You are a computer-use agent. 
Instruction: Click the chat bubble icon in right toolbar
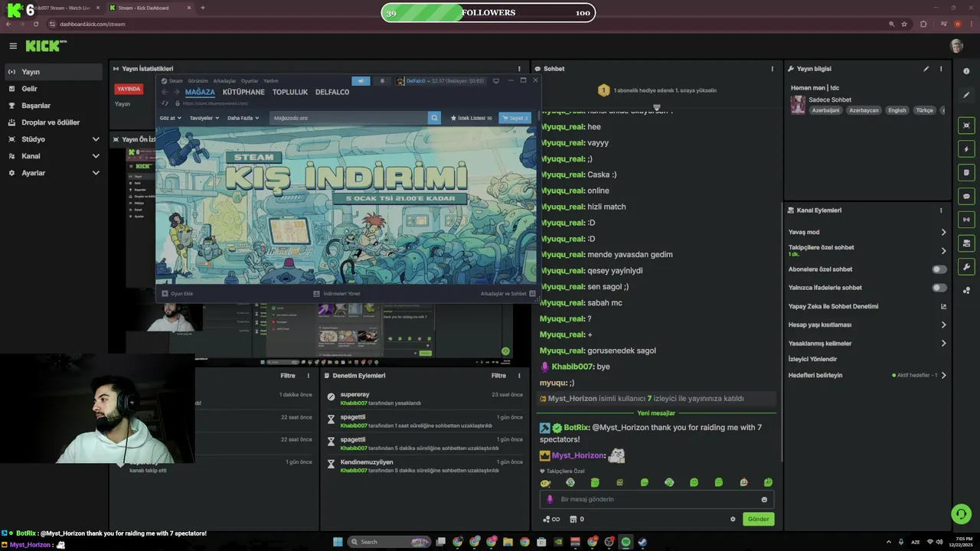tap(966, 197)
